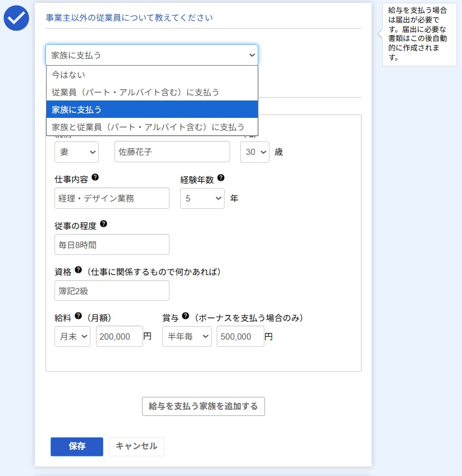462x476 pixels.
Task: Click the name field containing 佐藤花子
Action: pos(172,152)
